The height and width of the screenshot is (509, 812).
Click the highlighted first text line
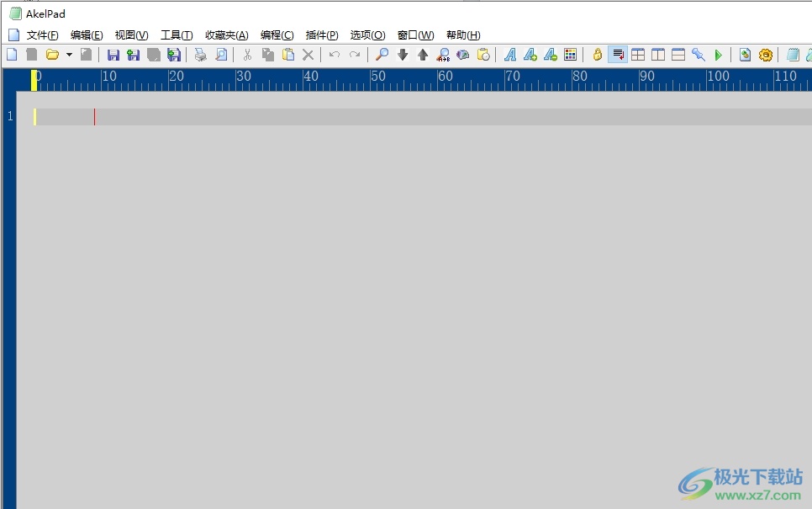pos(423,117)
